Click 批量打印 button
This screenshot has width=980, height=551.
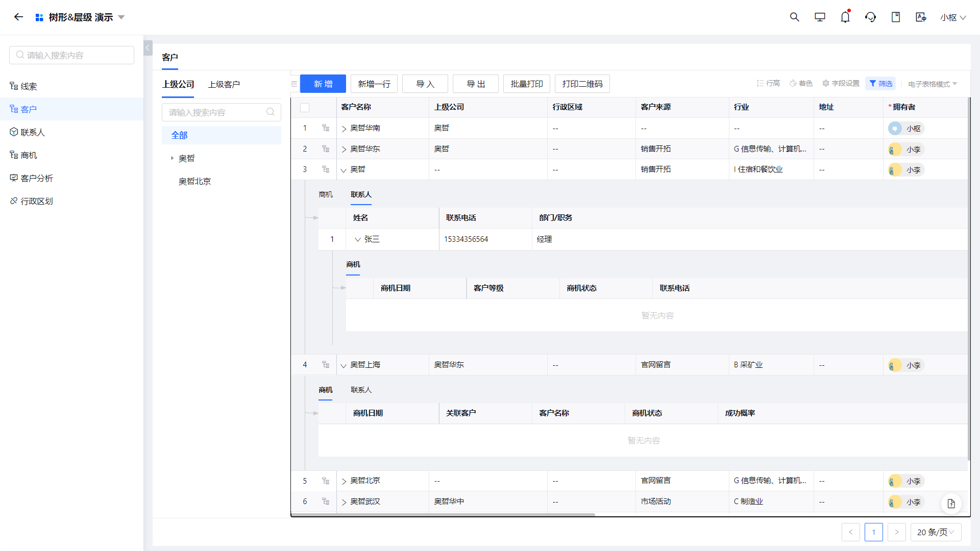pos(527,84)
